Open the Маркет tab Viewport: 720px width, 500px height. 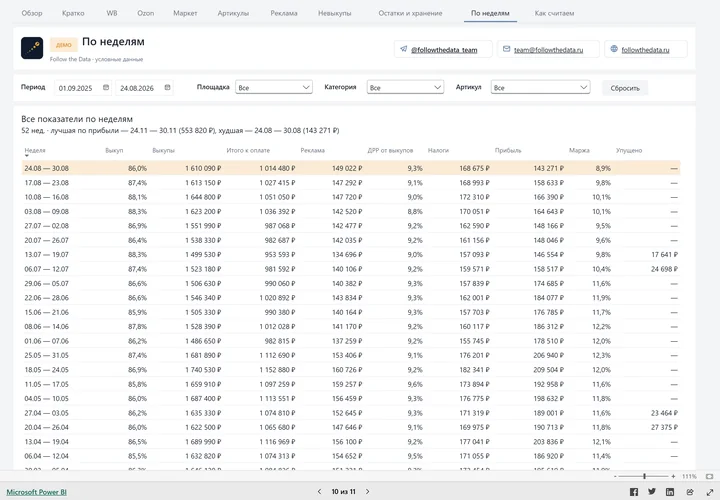tap(185, 13)
